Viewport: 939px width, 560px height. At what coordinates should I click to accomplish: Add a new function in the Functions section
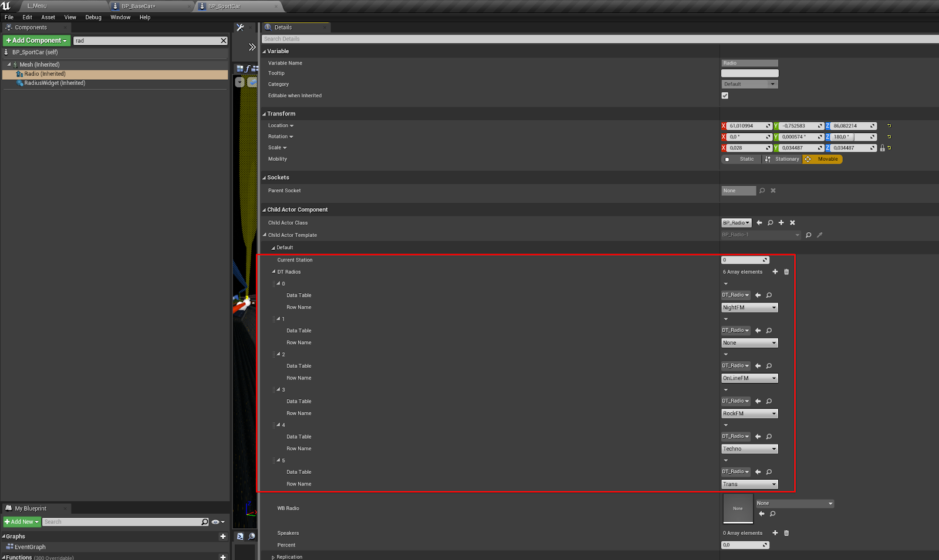pyautogui.click(x=223, y=557)
